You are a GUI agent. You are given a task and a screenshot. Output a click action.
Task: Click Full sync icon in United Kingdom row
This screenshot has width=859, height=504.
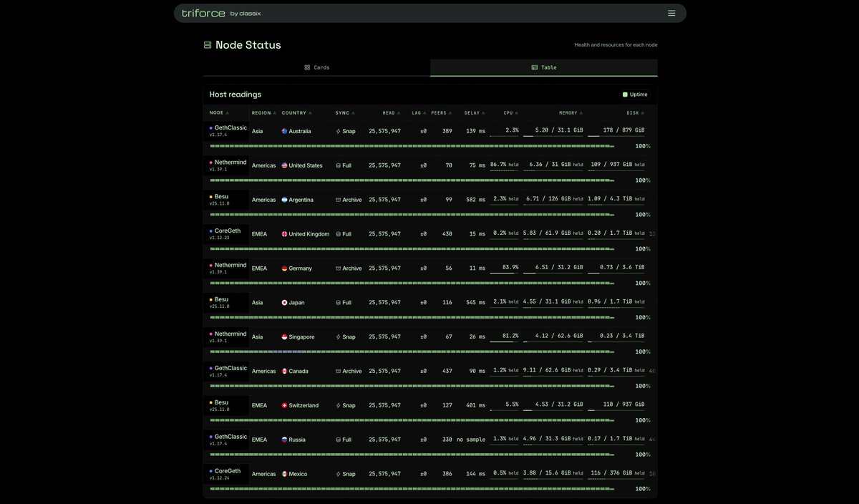coord(338,234)
